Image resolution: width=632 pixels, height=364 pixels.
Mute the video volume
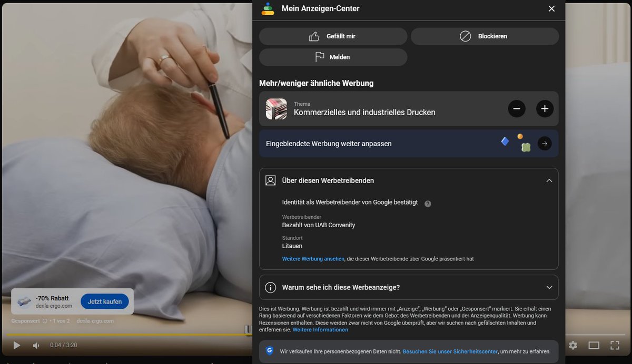coord(36,346)
